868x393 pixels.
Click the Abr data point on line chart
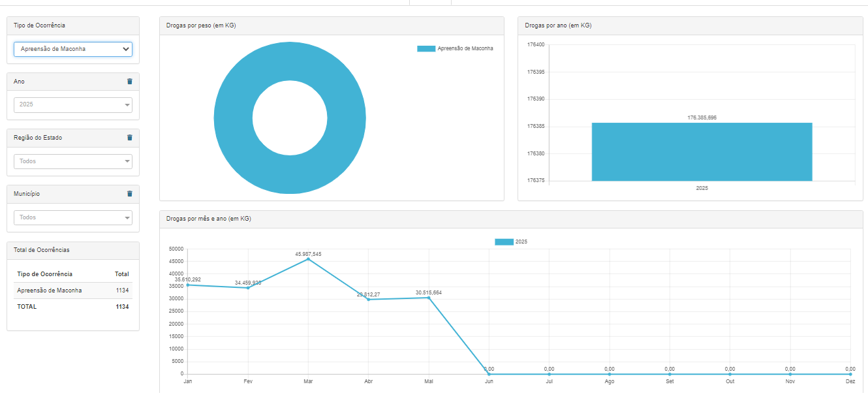[369, 300]
